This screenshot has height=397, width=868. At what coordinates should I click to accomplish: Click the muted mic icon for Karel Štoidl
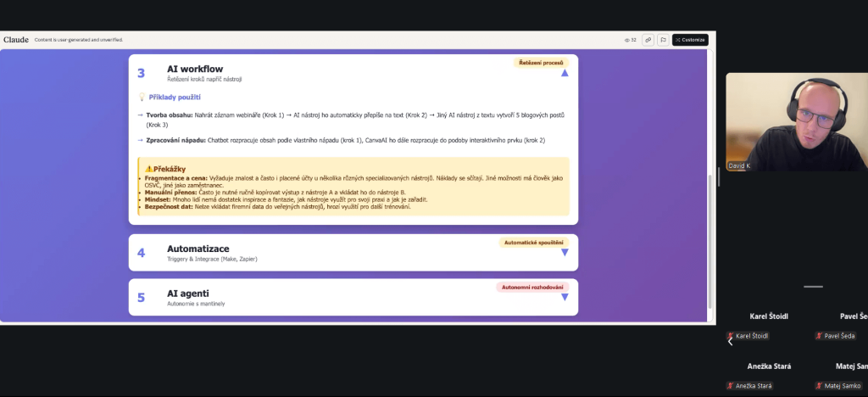click(731, 336)
